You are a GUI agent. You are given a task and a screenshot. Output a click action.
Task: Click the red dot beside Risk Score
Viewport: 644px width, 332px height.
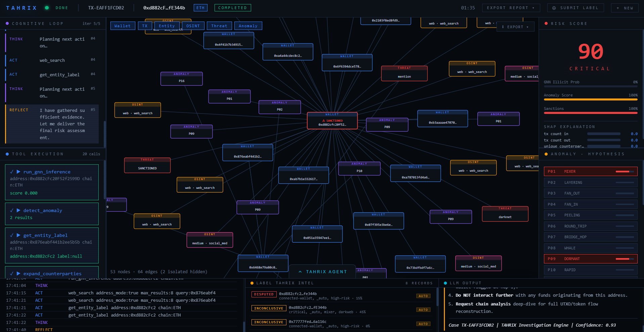(546, 24)
